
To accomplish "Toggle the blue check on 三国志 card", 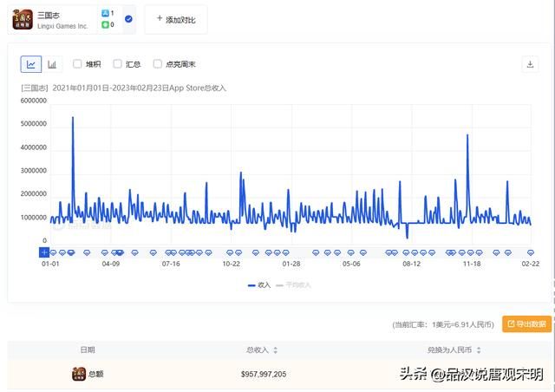I will coord(128,19).
